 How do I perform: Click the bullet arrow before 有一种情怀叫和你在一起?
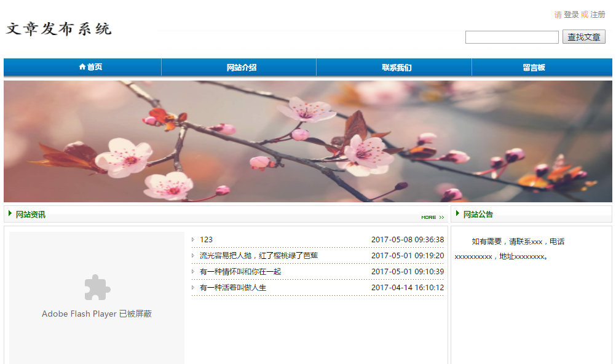tap(193, 271)
